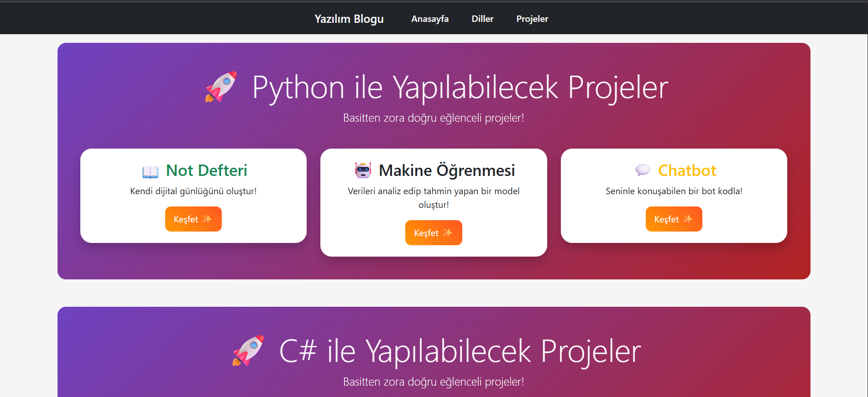Open the Diller menu item
The width and height of the screenshot is (868, 397).
pyautogui.click(x=482, y=19)
